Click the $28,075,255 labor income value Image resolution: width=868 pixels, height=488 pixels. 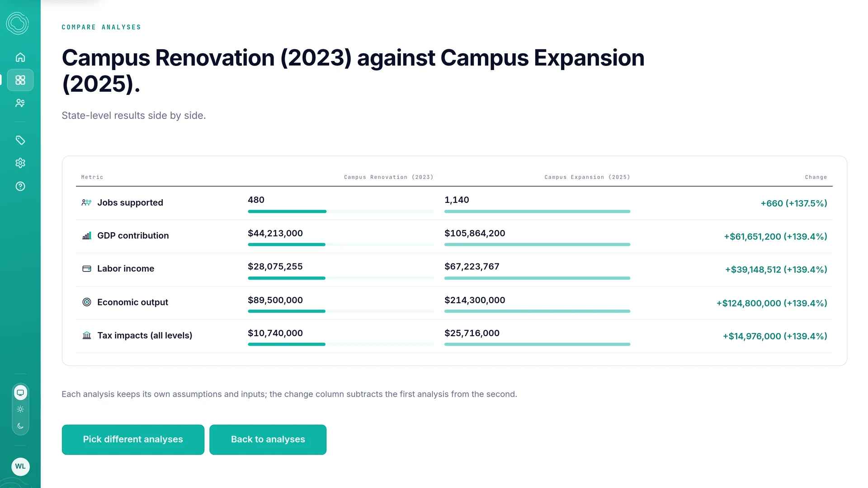point(275,267)
